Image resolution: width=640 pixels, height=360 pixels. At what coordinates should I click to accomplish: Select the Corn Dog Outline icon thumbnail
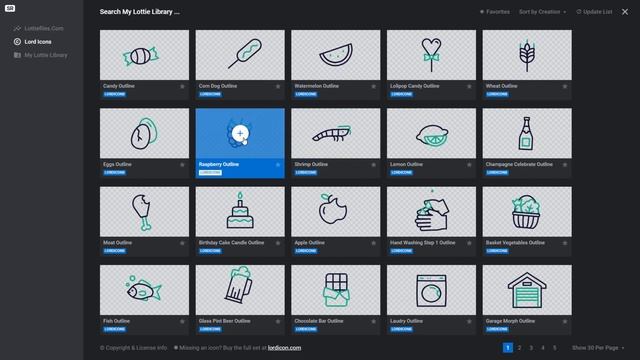click(240, 55)
